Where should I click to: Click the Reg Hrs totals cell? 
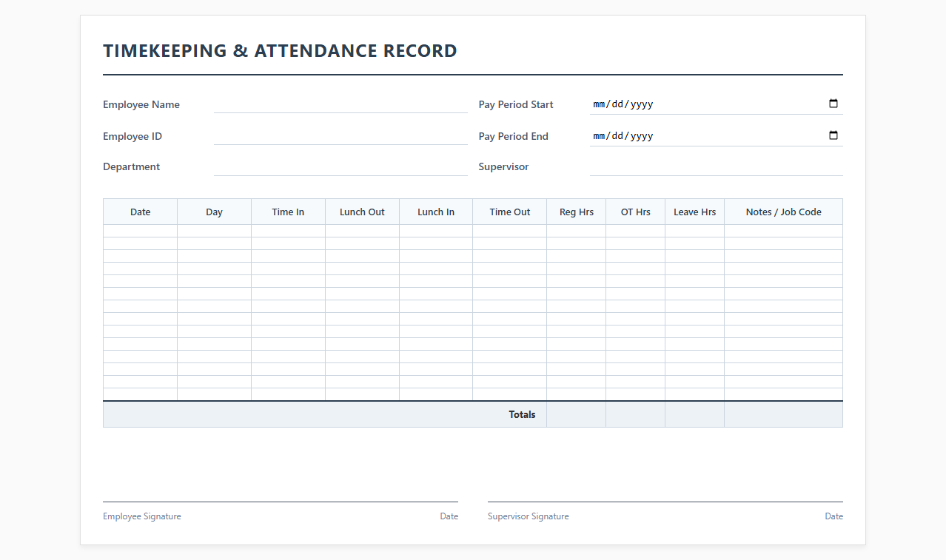(x=577, y=414)
